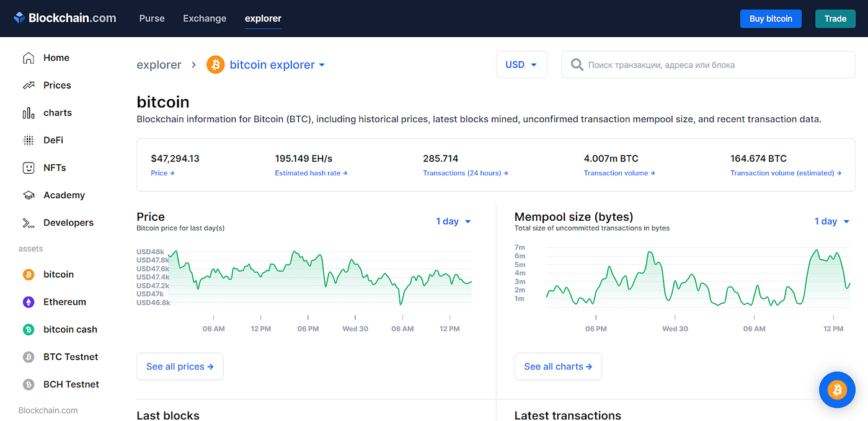This screenshot has width=868, height=421.
Task: Open the Purse tab
Action: 152,19
